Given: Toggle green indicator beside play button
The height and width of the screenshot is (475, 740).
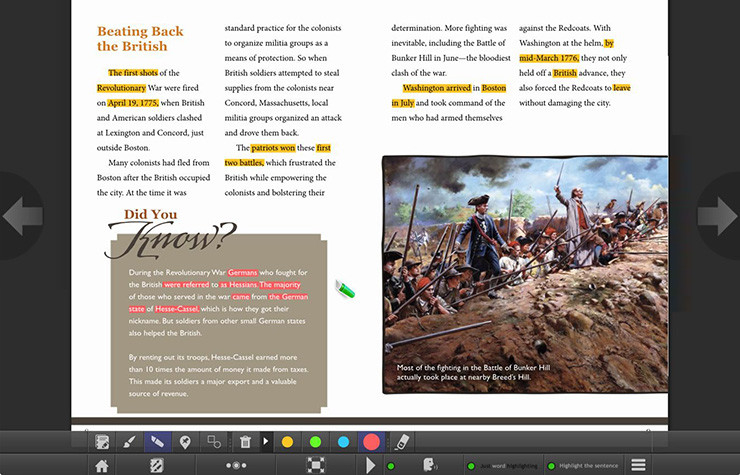Looking at the screenshot, I should point(391,466).
